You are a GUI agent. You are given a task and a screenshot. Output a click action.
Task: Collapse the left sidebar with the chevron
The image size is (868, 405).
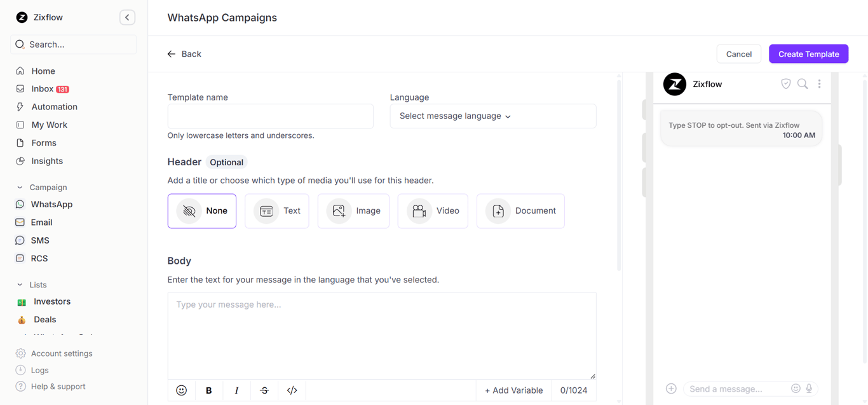(127, 17)
